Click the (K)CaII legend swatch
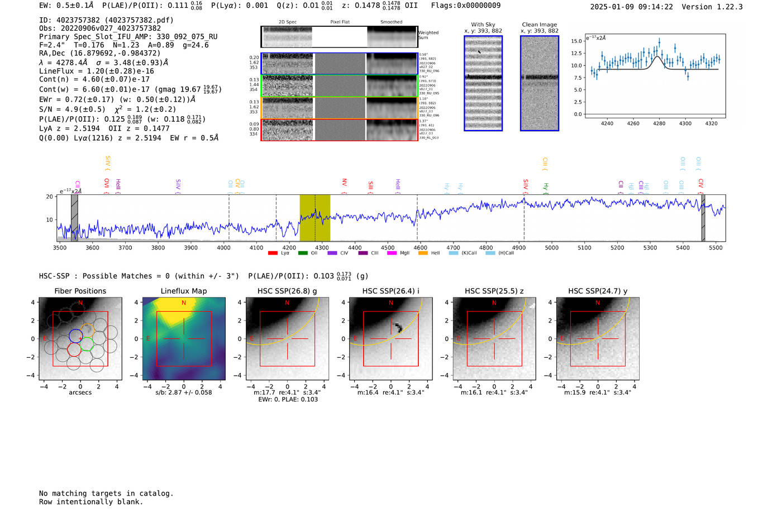782x532 pixels. [x=454, y=253]
